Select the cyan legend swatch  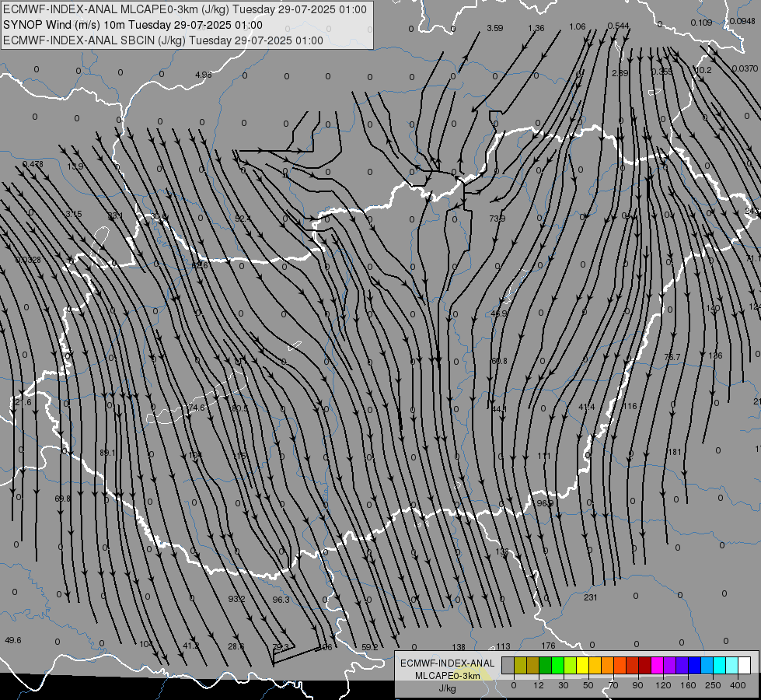[719, 665]
